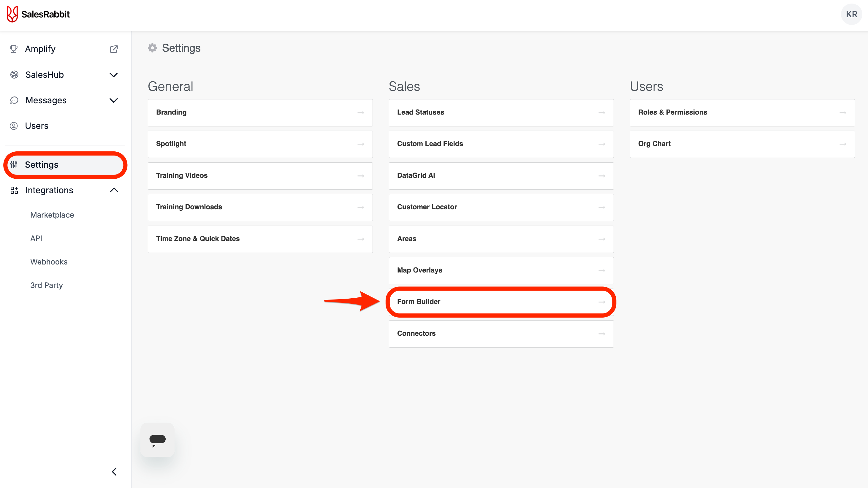Image resolution: width=868 pixels, height=488 pixels.
Task: Click the SalesRabbit logo icon
Action: click(12, 14)
